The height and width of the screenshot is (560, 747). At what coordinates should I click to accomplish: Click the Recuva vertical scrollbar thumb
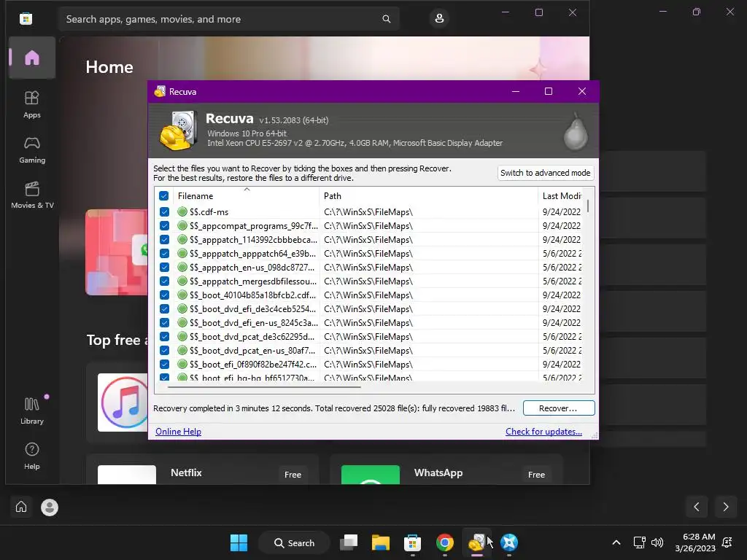(588, 206)
